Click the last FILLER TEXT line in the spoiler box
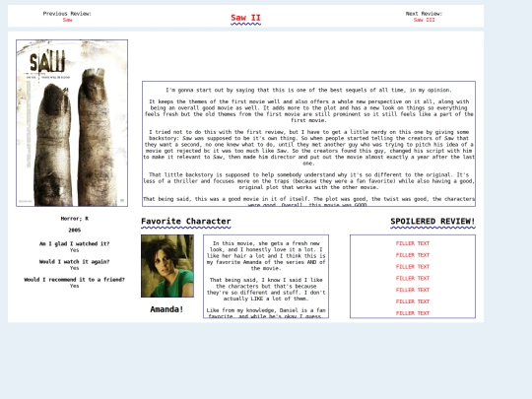The width and height of the screenshot is (532, 399). (413, 313)
